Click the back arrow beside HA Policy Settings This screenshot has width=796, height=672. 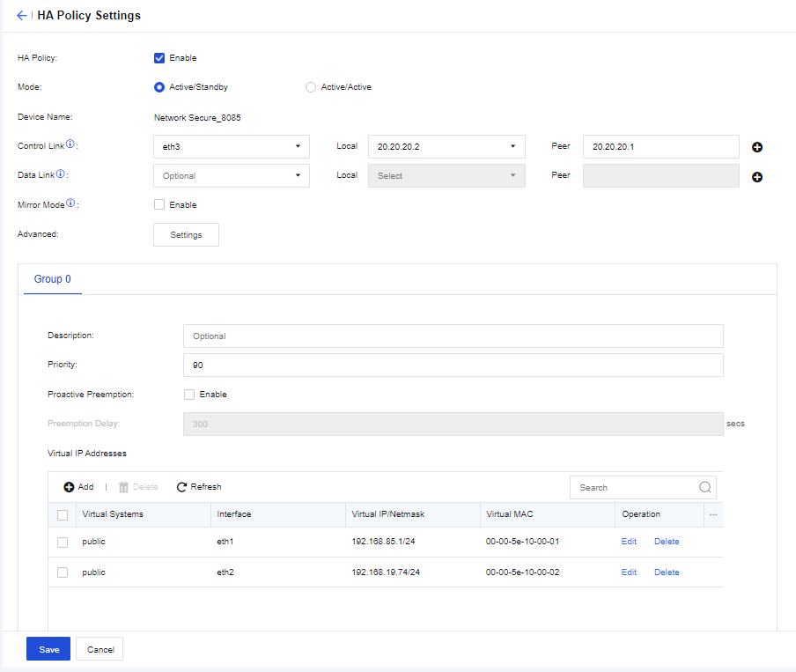tap(22, 16)
